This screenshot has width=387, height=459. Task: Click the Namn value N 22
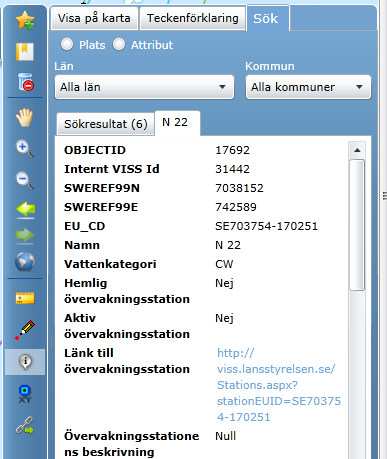click(228, 245)
